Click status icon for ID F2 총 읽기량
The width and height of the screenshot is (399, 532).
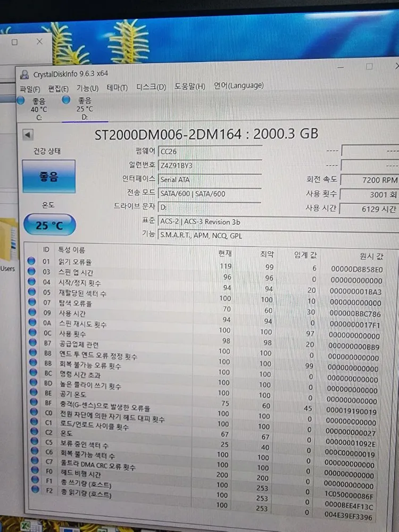[35, 489]
